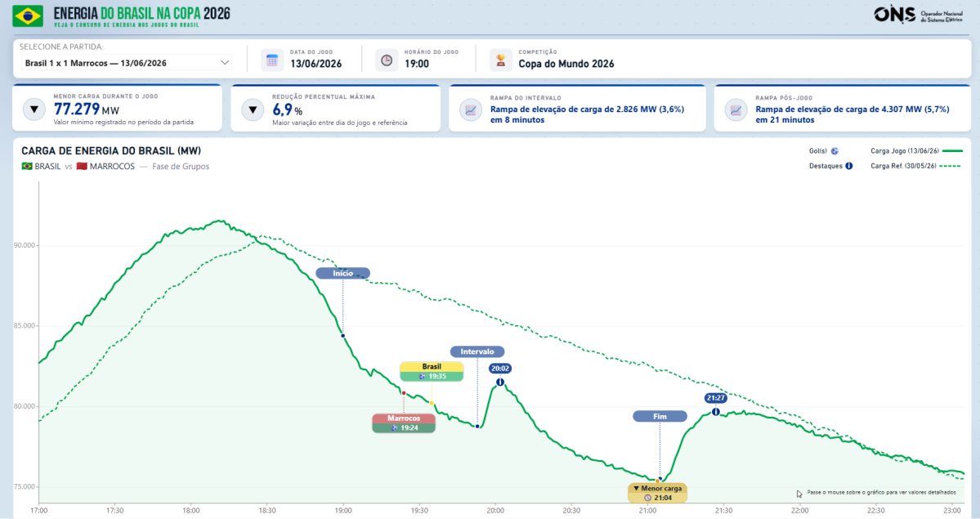Viewport: 980px width, 519px height.
Task: Click the 20:30 x-axis label
Action: pyautogui.click(x=571, y=511)
